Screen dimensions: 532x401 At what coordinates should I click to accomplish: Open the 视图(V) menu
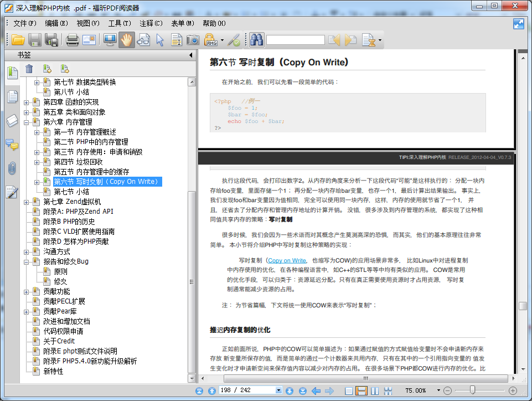tap(88, 23)
